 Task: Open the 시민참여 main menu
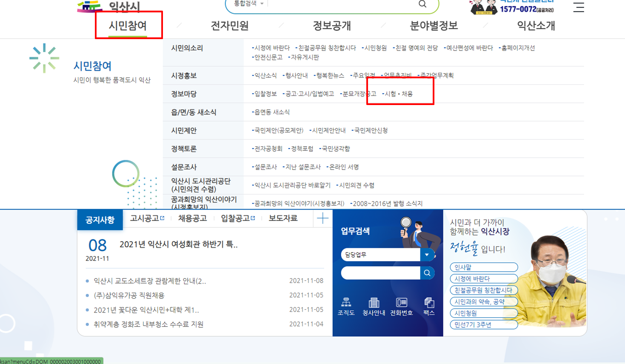[128, 26]
